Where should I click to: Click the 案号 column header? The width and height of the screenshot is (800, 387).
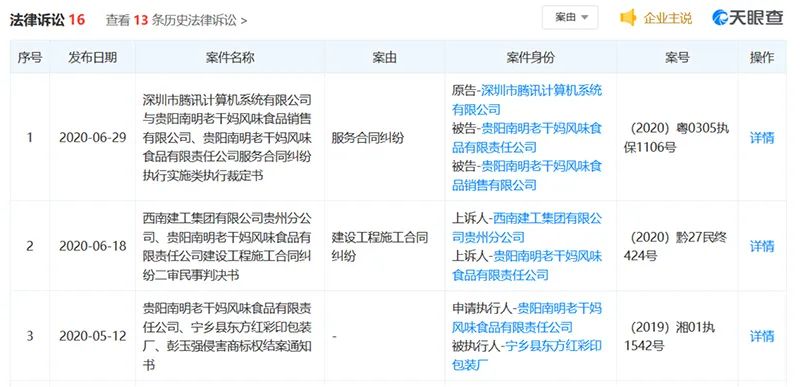click(x=677, y=57)
